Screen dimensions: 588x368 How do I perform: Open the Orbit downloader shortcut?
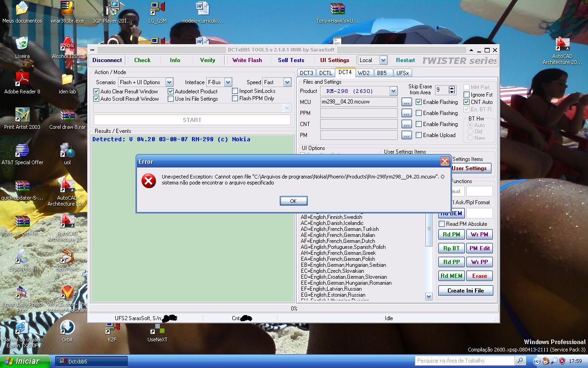[x=67, y=331]
